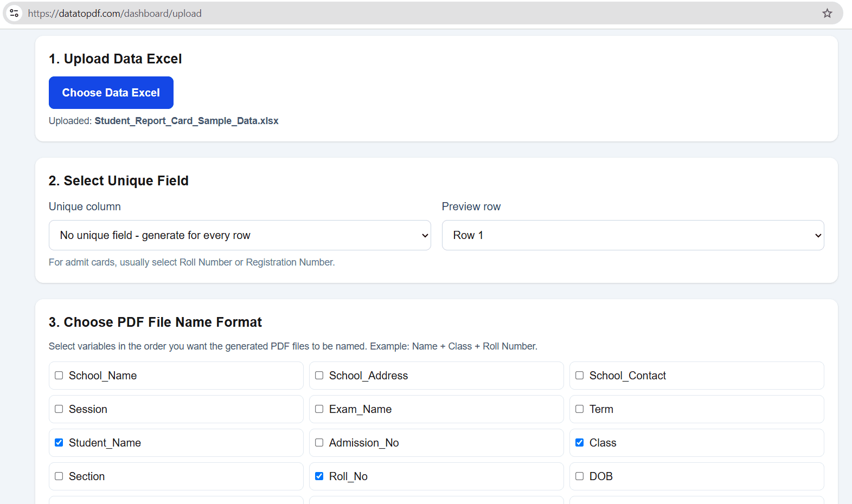Viewport: 852px width, 504px height.
Task: Check the Exam_Name checkbox
Action: coord(319,409)
